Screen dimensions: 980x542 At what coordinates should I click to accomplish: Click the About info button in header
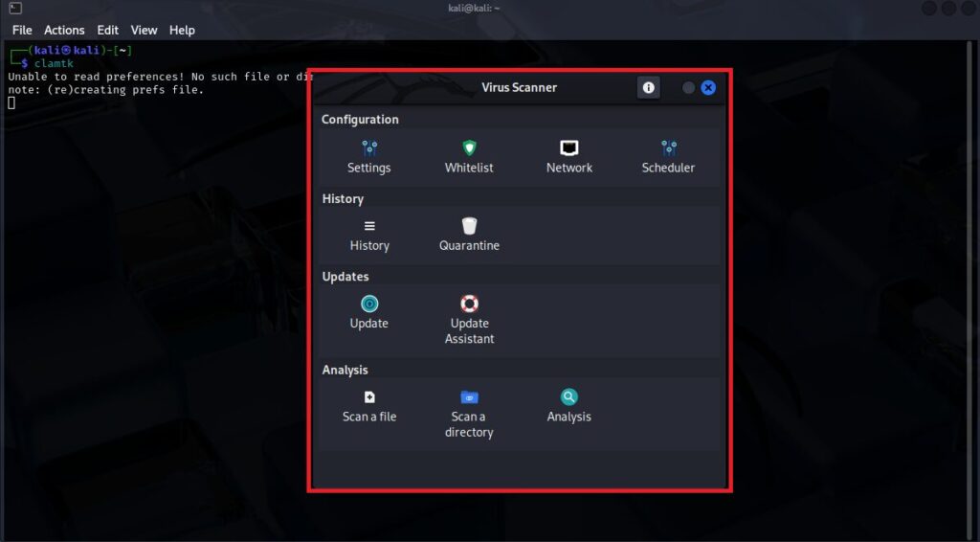(x=649, y=88)
